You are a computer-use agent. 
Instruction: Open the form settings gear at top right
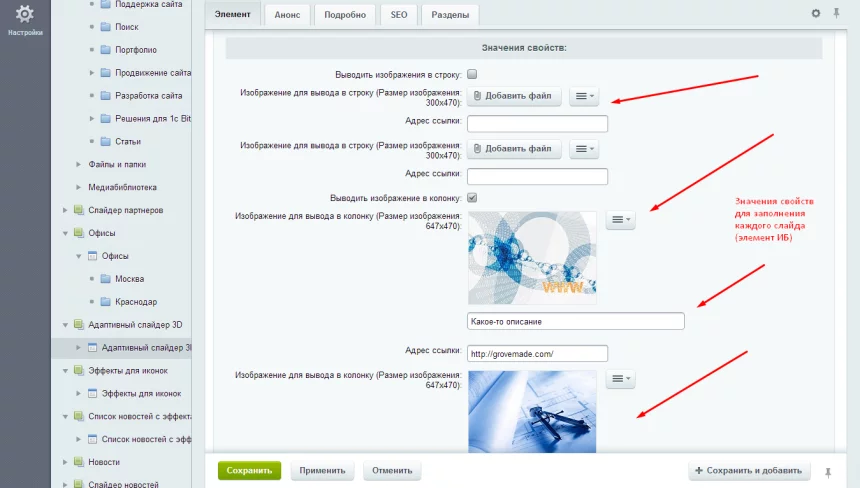pyautogui.click(x=815, y=13)
